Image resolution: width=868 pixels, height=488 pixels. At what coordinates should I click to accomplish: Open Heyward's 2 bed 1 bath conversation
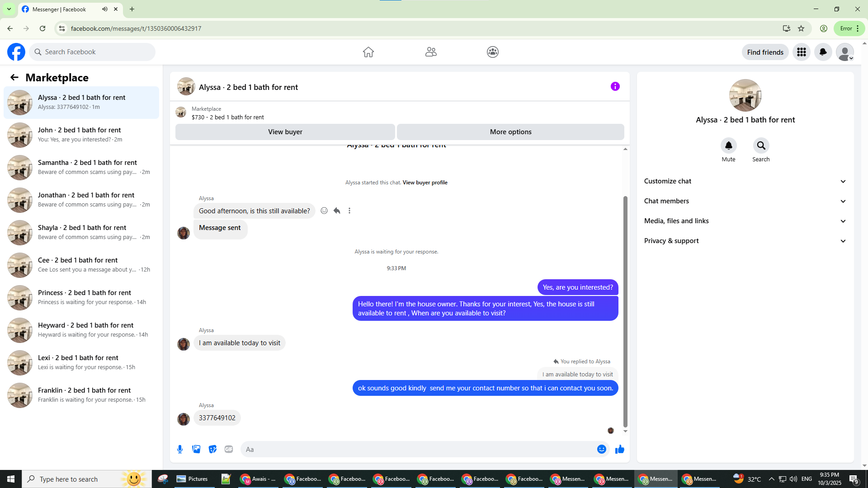[x=81, y=330]
